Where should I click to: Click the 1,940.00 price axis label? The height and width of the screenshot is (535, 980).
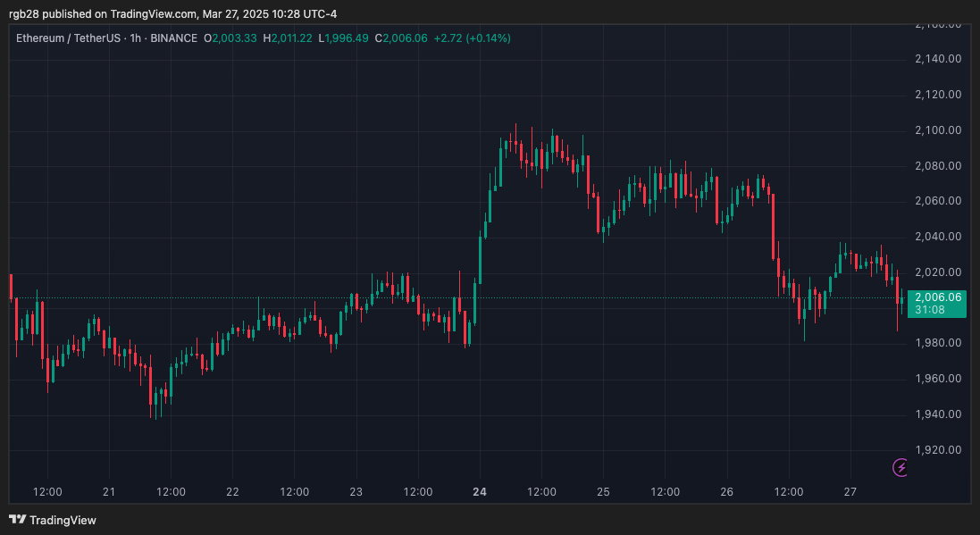click(937, 414)
